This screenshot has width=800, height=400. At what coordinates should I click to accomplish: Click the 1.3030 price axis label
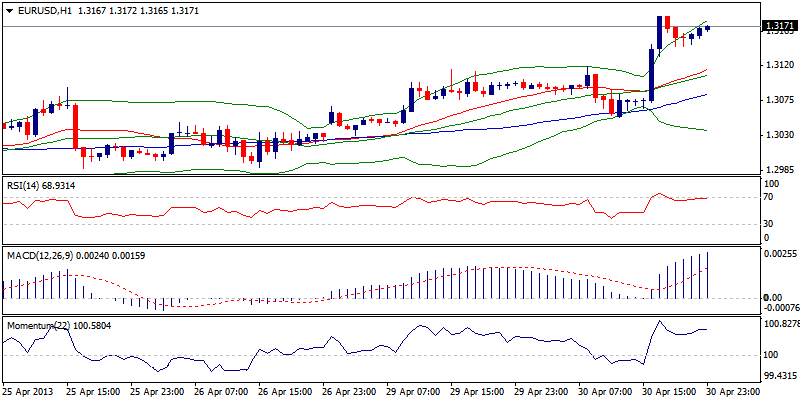click(777, 135)
